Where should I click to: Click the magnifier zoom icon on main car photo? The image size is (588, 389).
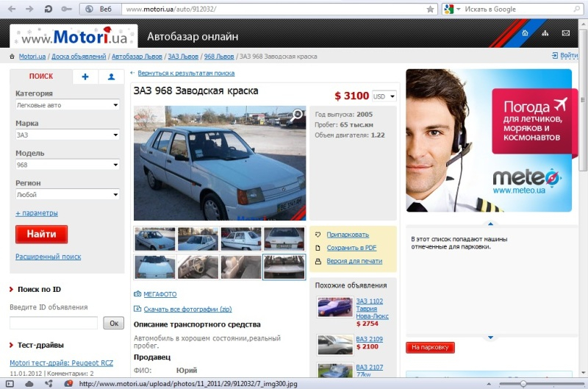pyautogui.click(x=298, y=114)
